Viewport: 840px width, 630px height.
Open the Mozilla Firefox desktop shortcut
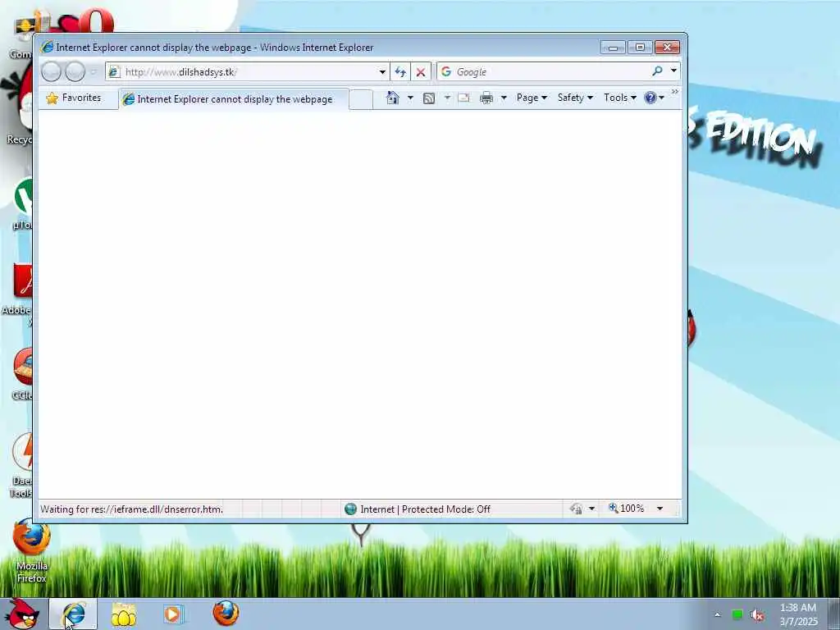click(32, 549)
